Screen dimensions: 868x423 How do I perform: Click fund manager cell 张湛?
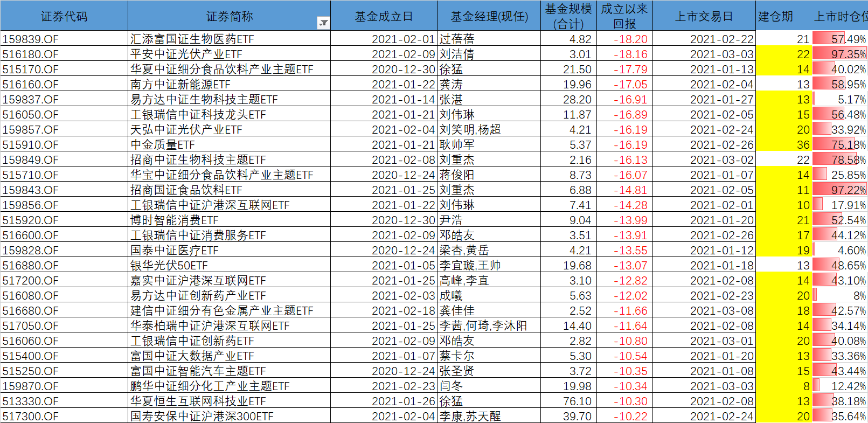click(489, 99)
